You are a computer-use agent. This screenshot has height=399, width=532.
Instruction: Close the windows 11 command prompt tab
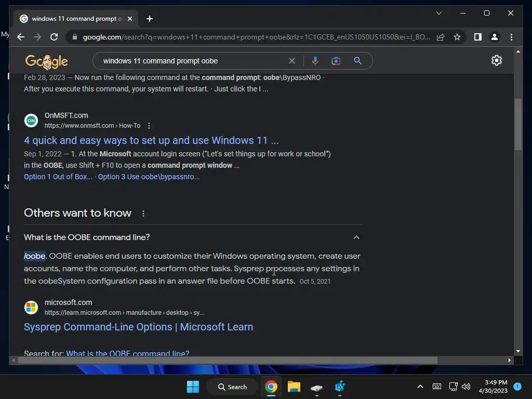[129, 19]
